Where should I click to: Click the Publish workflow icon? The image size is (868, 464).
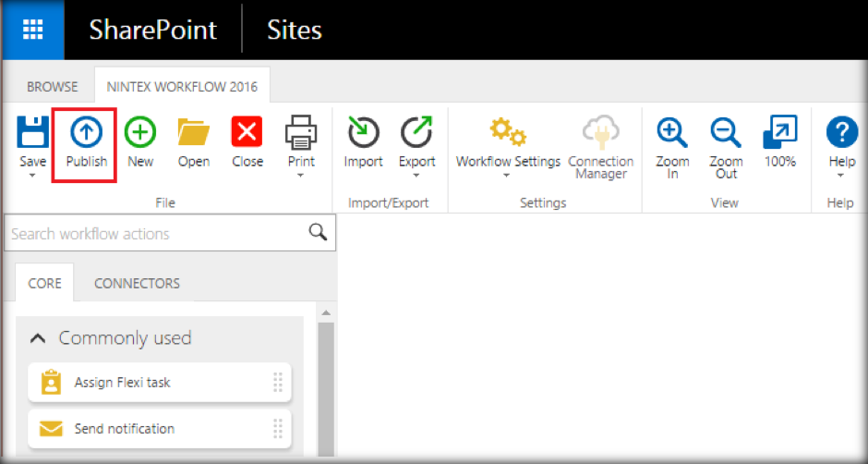pos(86,134)
